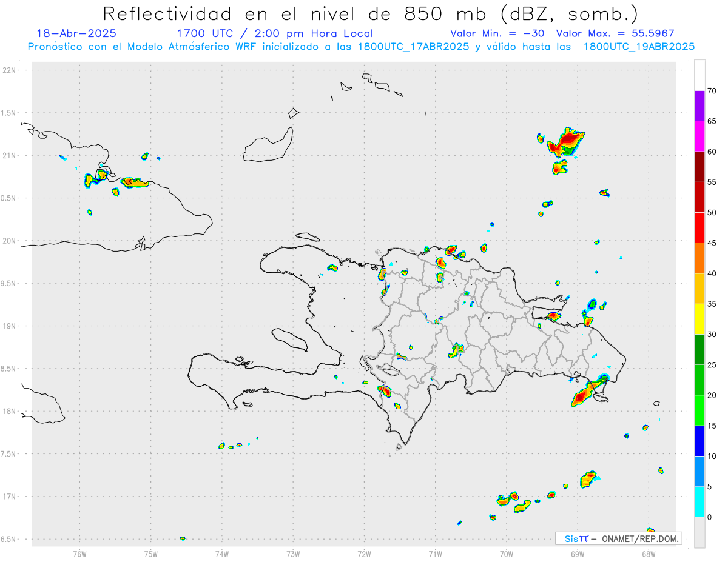
Task: Select the orange 40–45 dBZ color bar segment
Action: coord(699,258)
